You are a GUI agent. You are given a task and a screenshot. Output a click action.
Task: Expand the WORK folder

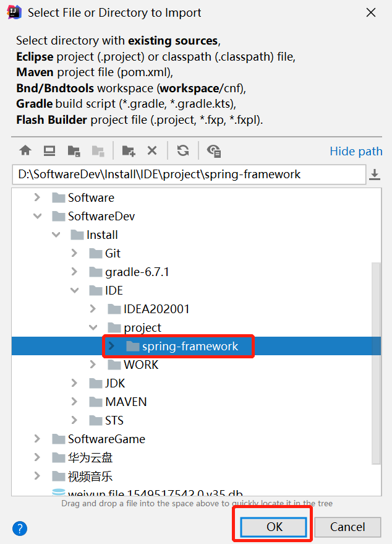pyautogui.click(x=93, y=365)
